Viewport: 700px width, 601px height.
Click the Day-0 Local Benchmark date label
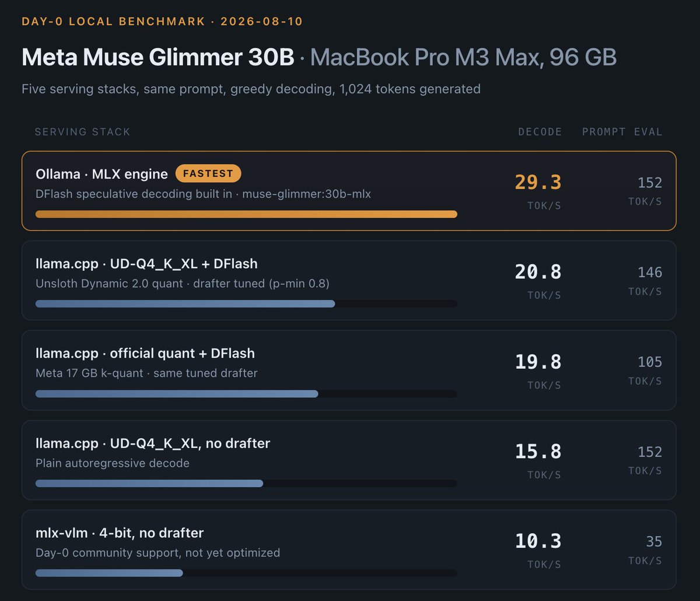pyautogui.click(x=162, y=22)
